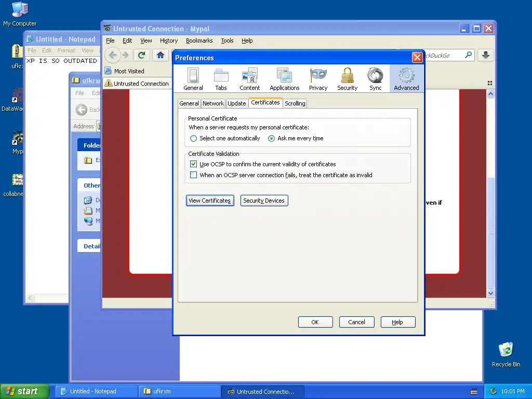Image resolution: width=532 pixels, height=399 pixels.
Task: Select 'Ask me every time' radio button
Action: pyautogui.click(x=271, y=138)
